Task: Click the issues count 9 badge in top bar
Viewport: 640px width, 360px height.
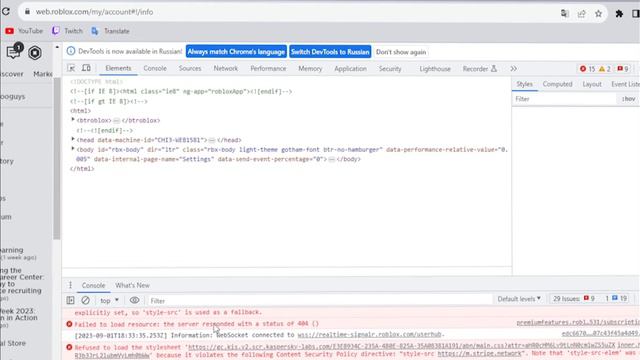Action: [623, 69]
